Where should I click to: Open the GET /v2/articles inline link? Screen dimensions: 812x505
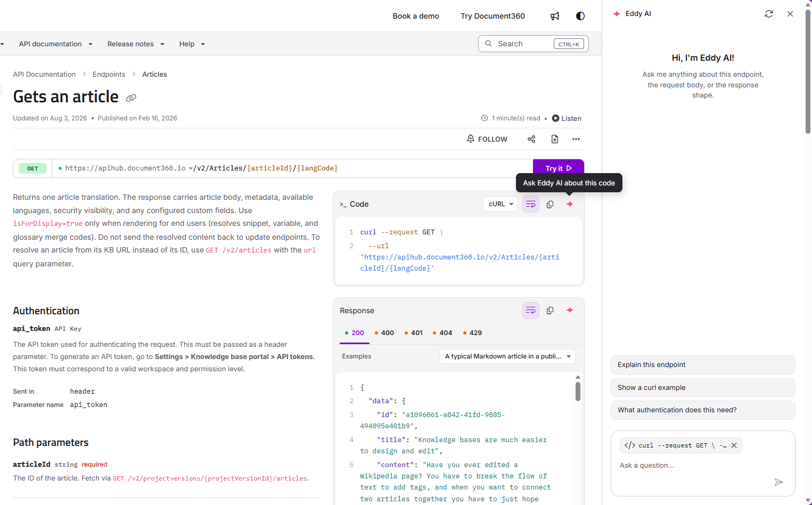click(x=239, y=250)
